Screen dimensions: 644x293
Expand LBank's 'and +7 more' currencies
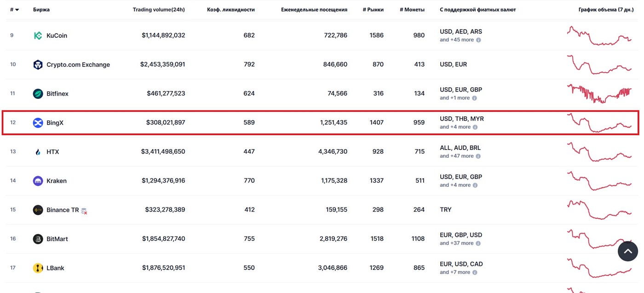[x=455, y=272]
